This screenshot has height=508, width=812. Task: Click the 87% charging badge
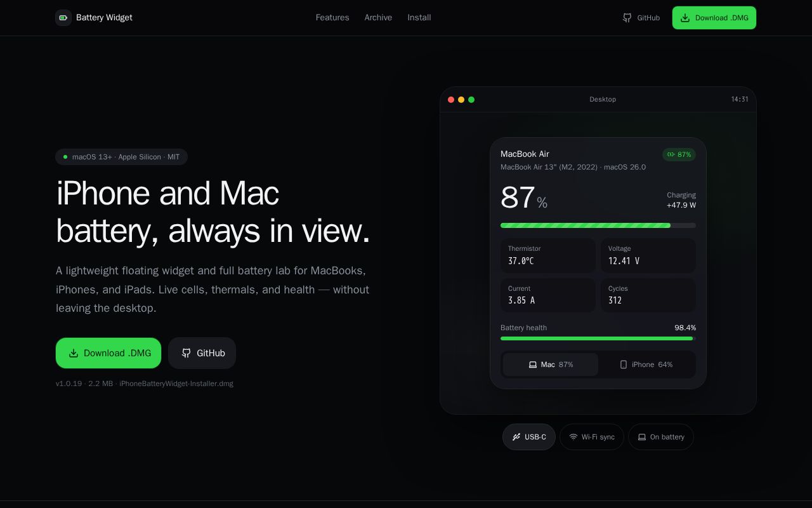(x=679, y=154)
